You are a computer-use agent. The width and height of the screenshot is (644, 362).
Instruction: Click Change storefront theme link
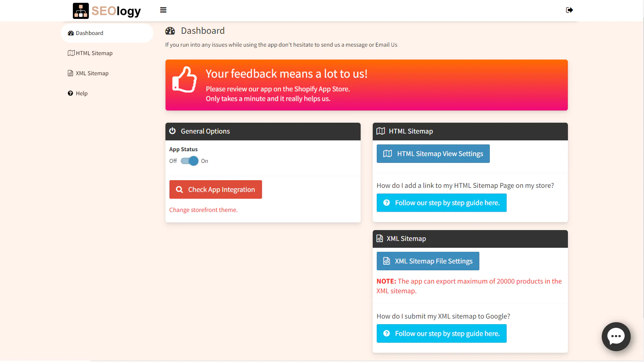pyautogui.click(x=203, y=210)
